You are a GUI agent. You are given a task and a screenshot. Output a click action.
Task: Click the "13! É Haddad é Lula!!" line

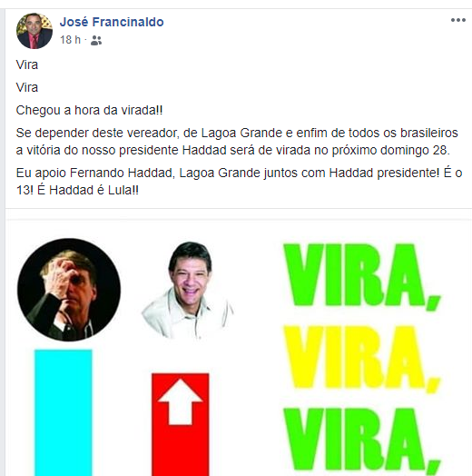(x=77, y=191)
